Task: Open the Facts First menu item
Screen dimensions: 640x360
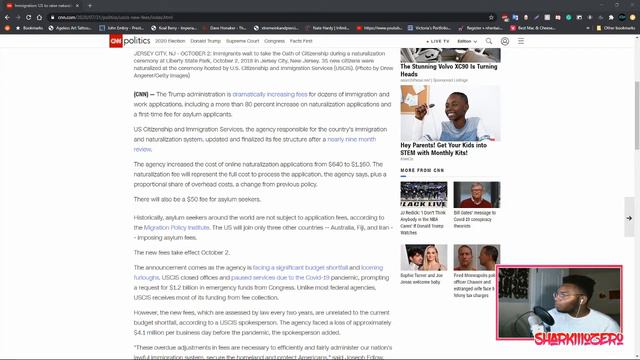Action: coord(301,41)
